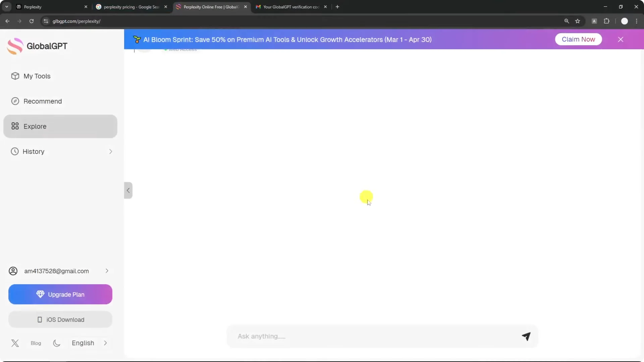This screenshot has height=362, width=644.
Task: Bookmark this page with the star
Action: [578, 21]
